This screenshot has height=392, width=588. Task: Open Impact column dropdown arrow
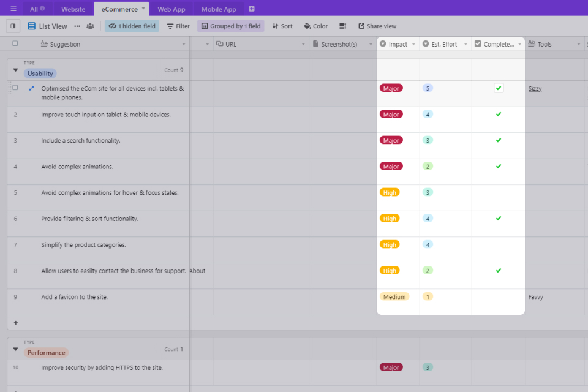pos(413,44)
